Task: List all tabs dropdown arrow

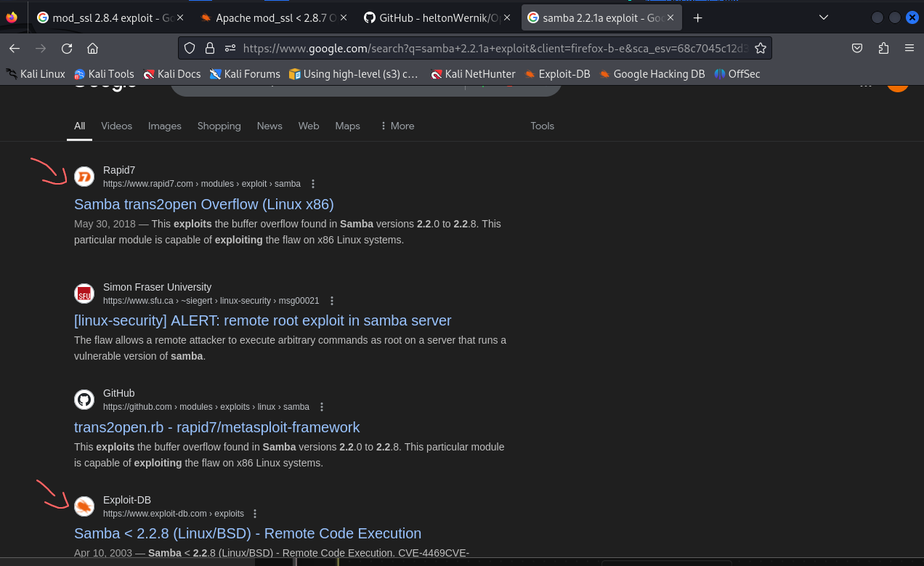Action: pyautogui.click(x=824, y=17)
